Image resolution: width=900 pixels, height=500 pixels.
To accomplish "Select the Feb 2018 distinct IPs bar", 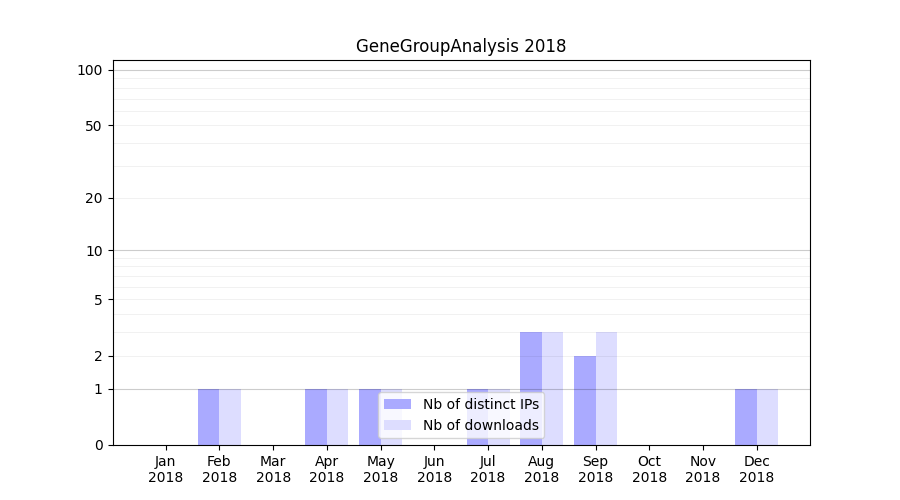I will coord(208,417).
